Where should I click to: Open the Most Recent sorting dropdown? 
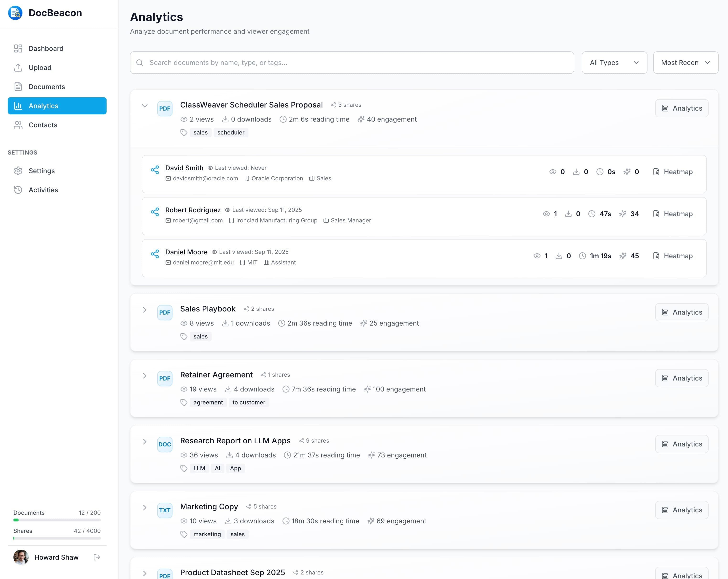click(x=685, y=62)
